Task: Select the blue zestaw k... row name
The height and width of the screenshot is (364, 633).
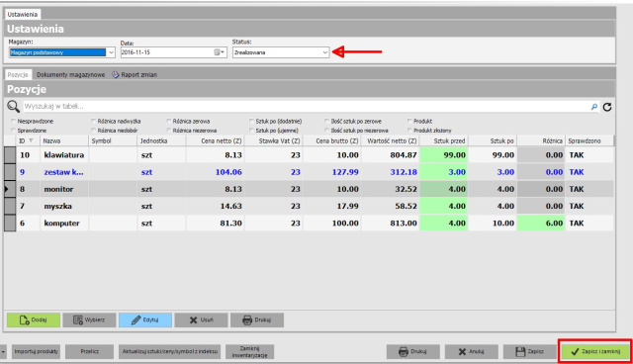Action: 63,172
